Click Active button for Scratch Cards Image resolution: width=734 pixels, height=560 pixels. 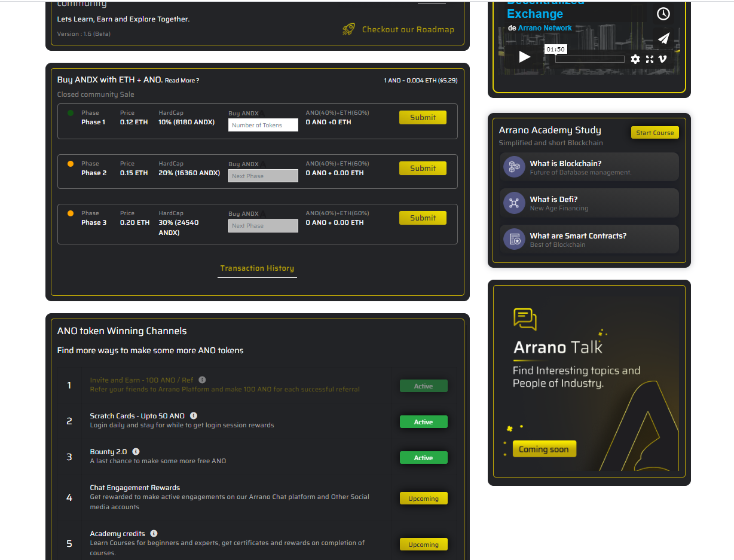(423, 422)
